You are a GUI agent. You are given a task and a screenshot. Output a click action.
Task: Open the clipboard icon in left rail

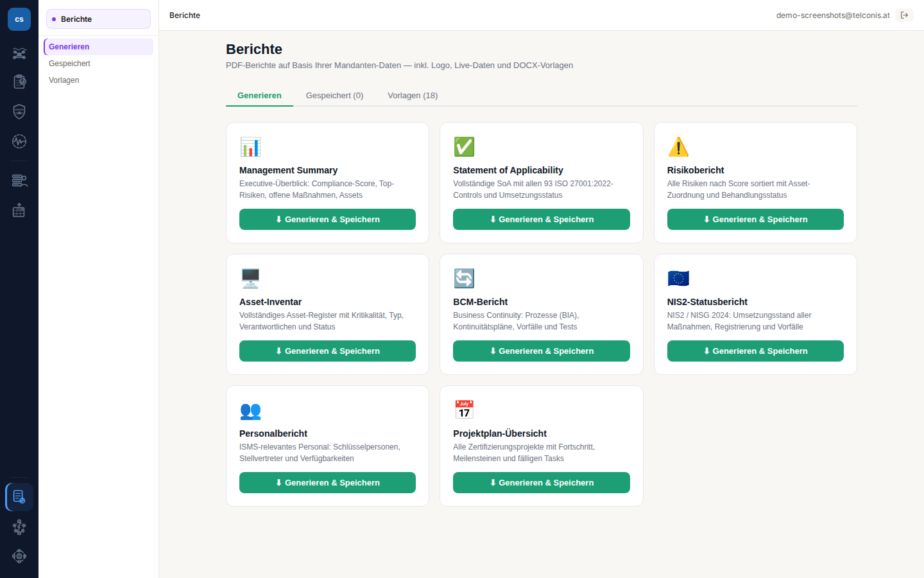coord(19,82)
